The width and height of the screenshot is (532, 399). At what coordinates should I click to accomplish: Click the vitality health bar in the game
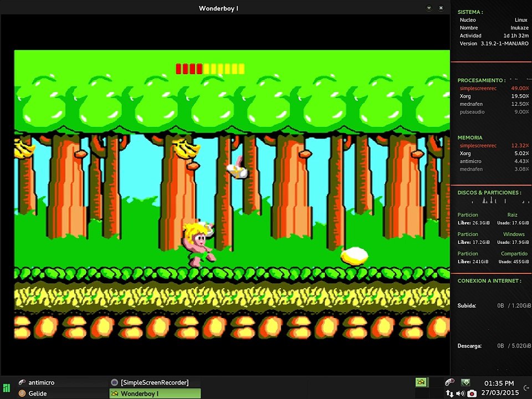point(210,69)
